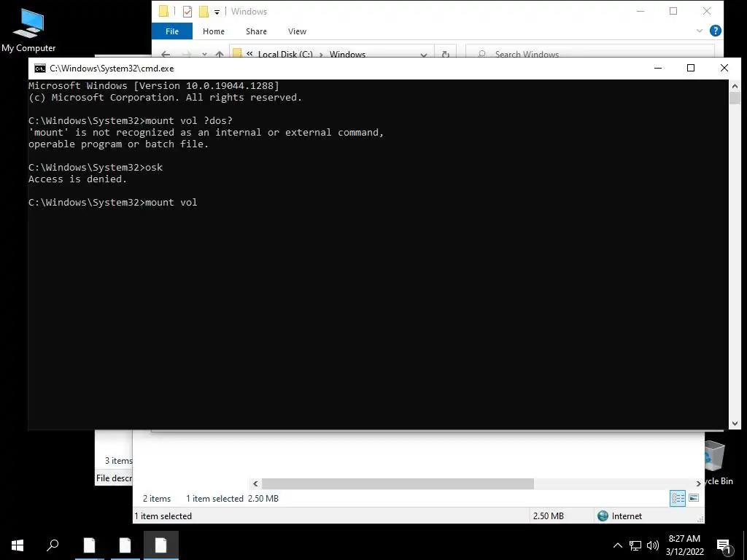Screen dimensions: 747x560
Task: Close the cmd.exe window
Action: [x=724, y=68]
